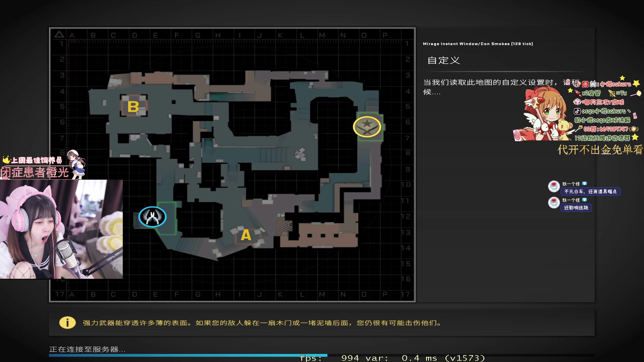This screenshot has height=362, width=644.
Task: Click the Mirage Instant Window/Con Smokes title
Action: (478, 44)
